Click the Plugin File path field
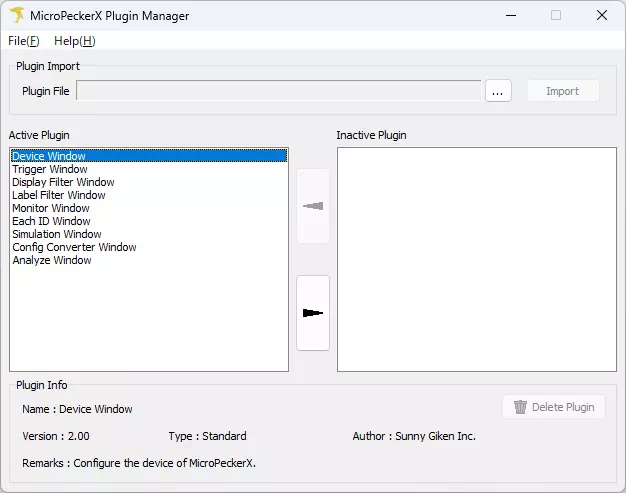This screenshot has height=493, width=626. tap(279, 91)
